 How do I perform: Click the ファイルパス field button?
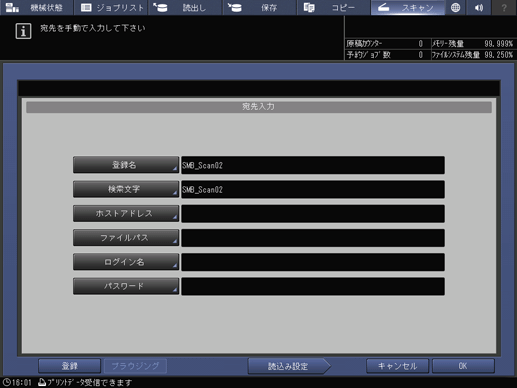pos(126,238)
